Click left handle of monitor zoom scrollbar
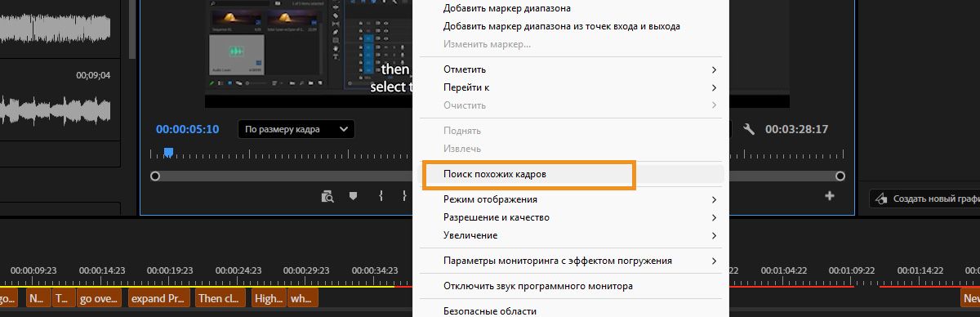The width and height of the screenshot is (980, 317). [x=155, y=176]
